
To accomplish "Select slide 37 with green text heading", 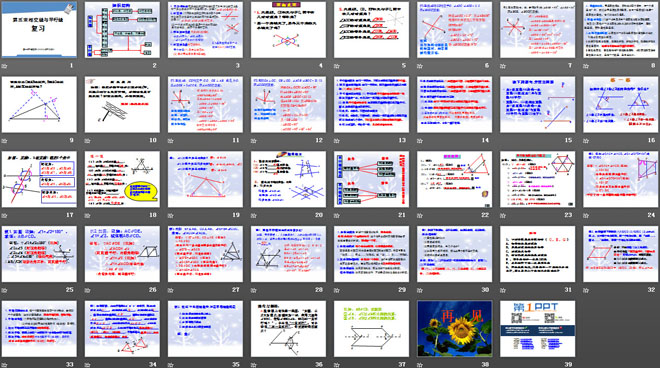I will (371, 328).
